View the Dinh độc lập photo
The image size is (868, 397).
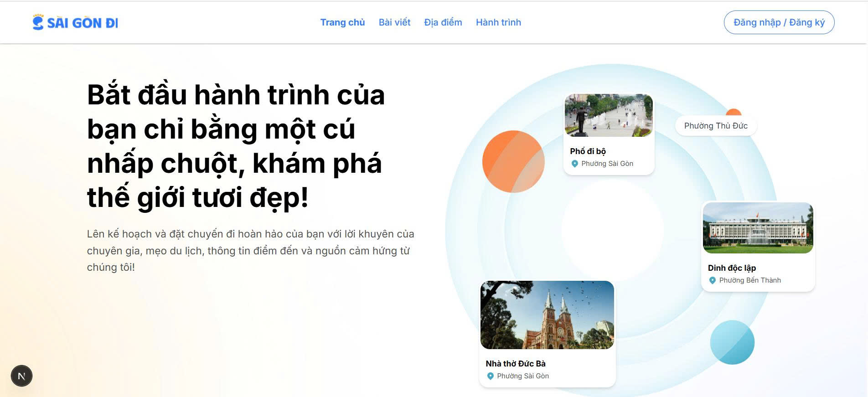point(758,228)
